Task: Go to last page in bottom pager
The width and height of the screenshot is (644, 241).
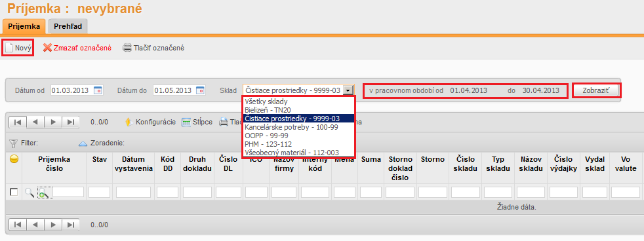Action: 70,225
